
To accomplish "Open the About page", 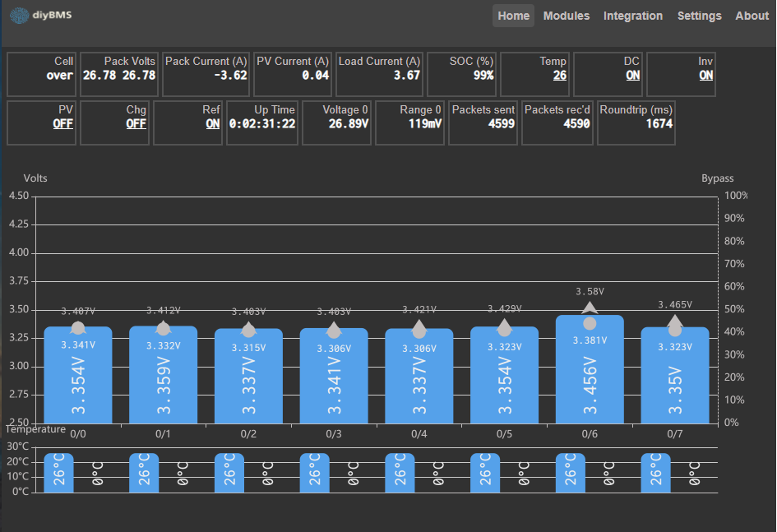I will tap(752, 16).
